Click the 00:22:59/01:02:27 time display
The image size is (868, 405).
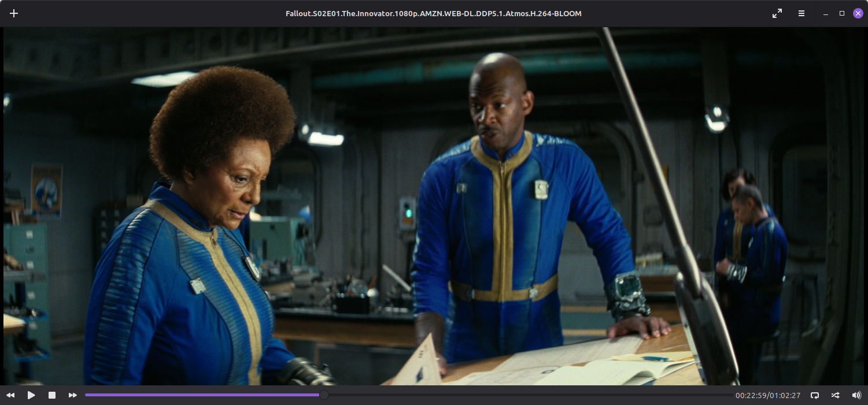pos(768,396)
